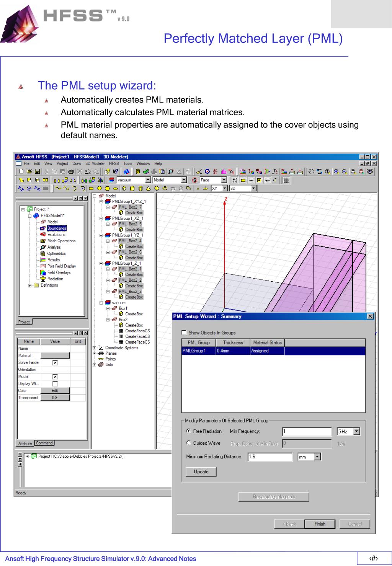Click the yellow question-mark Help icon

(107, 171)
